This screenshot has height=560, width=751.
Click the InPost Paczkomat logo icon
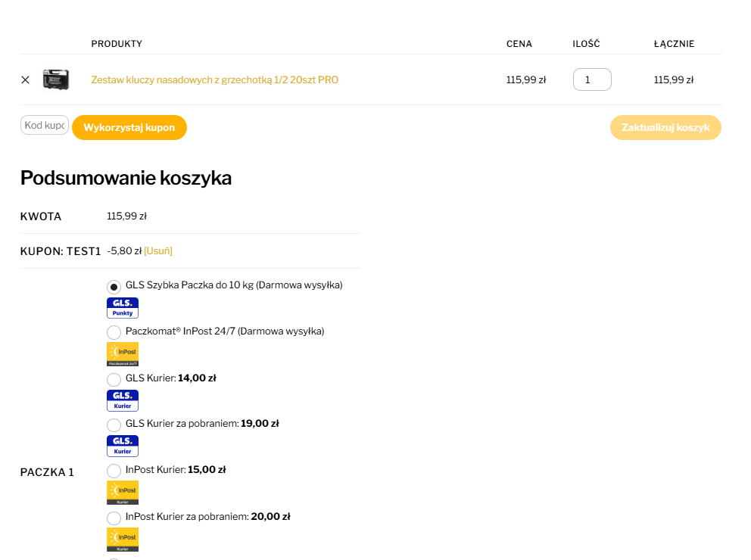click(x=123, y=354)
